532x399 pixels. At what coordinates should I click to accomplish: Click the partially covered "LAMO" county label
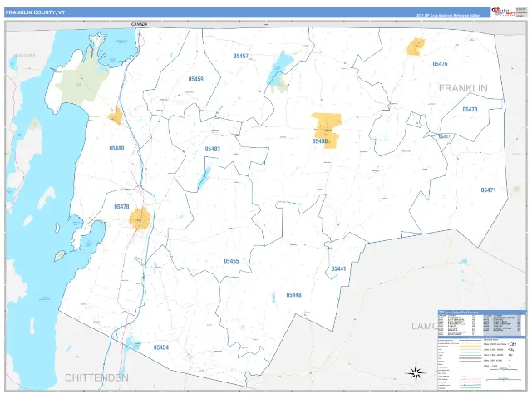tap(425, 326)
